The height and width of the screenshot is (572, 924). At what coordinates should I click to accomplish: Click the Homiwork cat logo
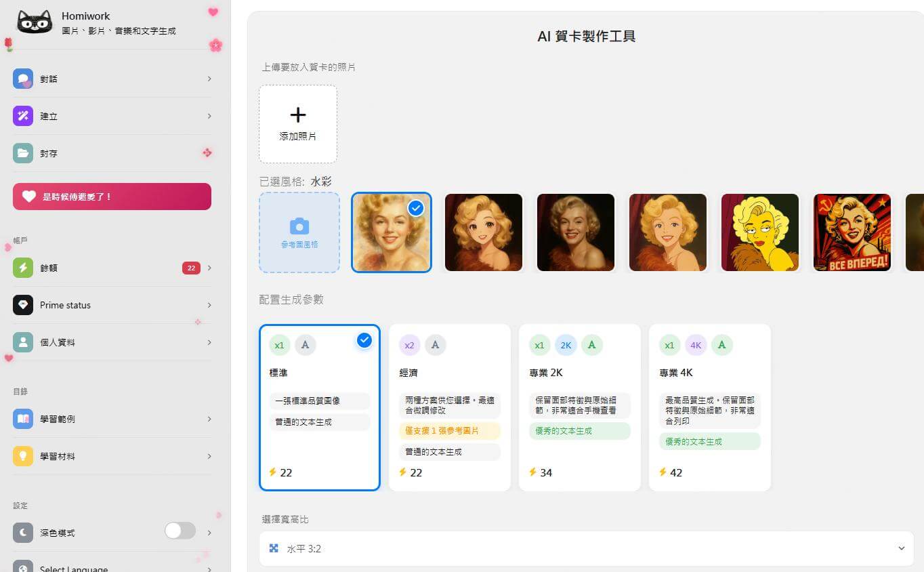(x=35, y=22)
